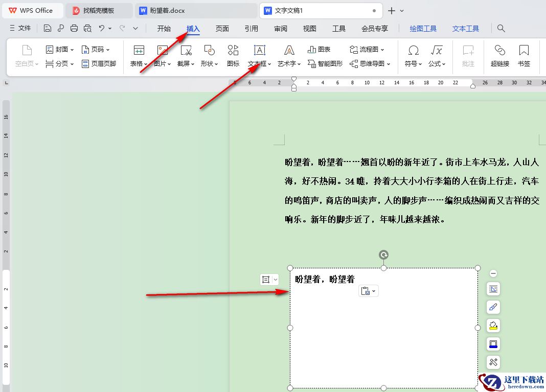Click the Redo arrow icon
Screen dimensions: 546x392
(x=122, y=28)
